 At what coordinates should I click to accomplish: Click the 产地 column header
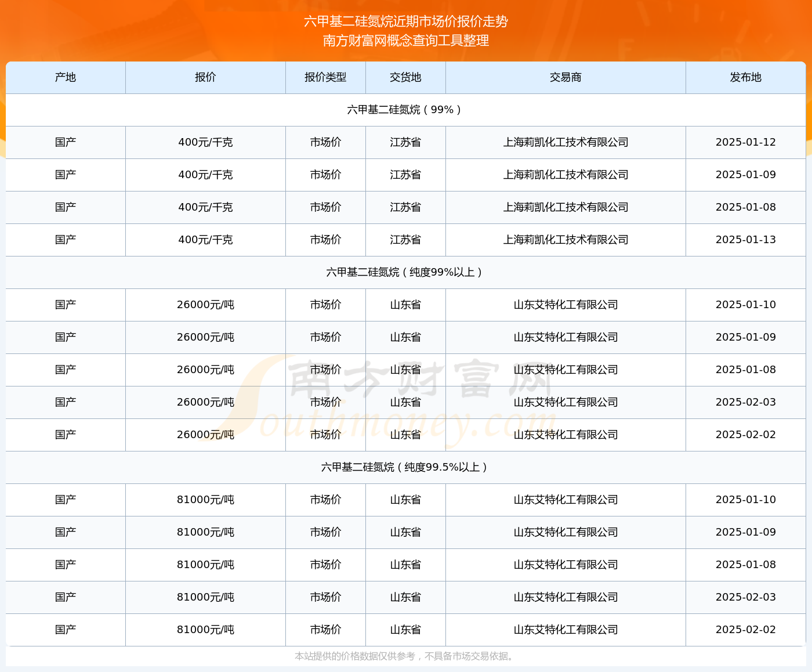point(66,77)
